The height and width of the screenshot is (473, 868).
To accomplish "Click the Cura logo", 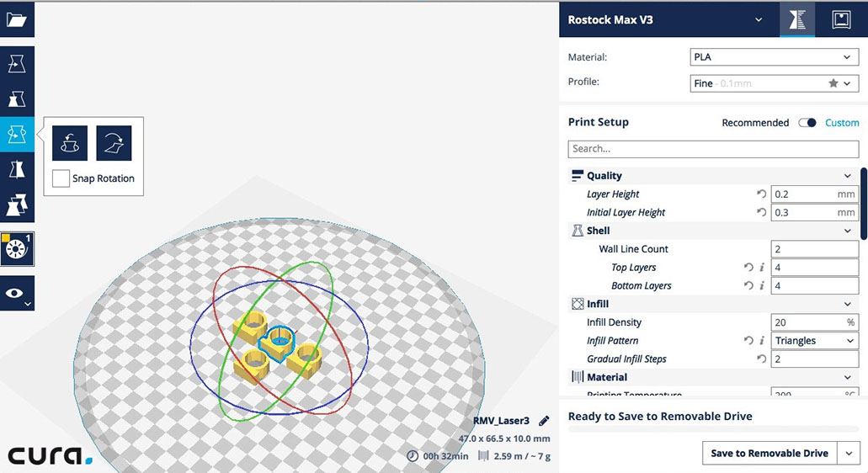I will tap(50, 456).
